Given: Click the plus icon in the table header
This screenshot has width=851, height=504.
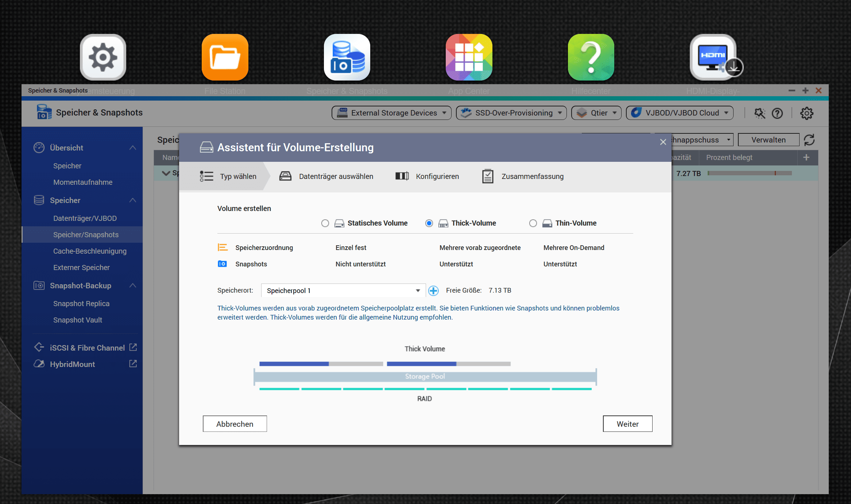Looking at the screenshot, I should [806, 157].
